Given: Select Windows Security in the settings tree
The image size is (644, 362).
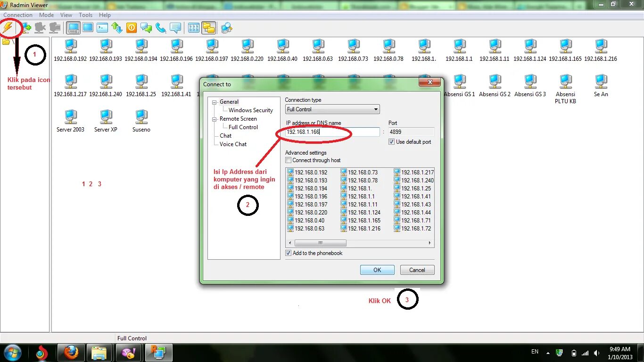Looking at the screenshot, I should pos(251,110).
